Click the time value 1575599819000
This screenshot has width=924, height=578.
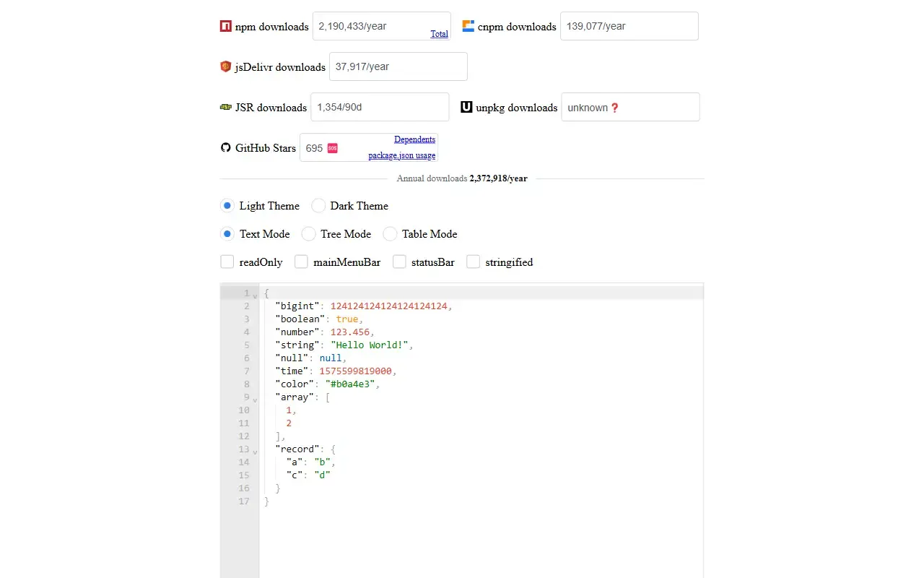coord(355,371)
